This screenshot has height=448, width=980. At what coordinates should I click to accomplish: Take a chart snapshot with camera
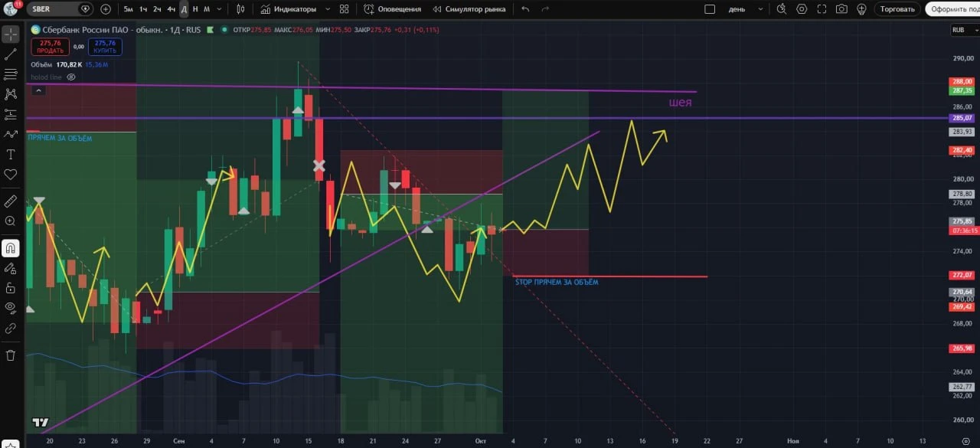pos(841,9)
